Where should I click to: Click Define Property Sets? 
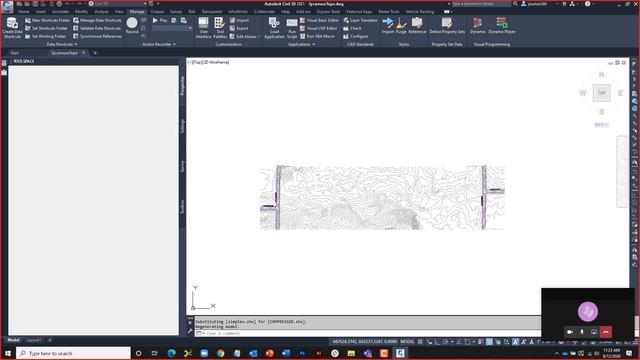pyautogui.click(x=447, y=25)
